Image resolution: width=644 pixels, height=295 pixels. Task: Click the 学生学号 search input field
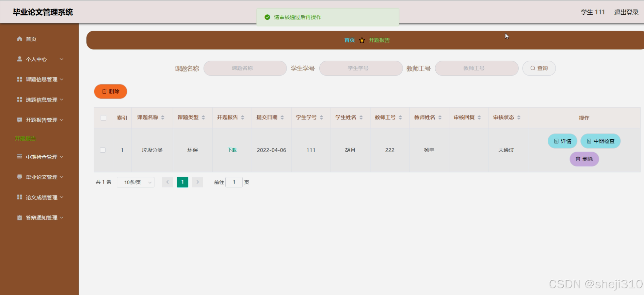[x=361, y=68]
